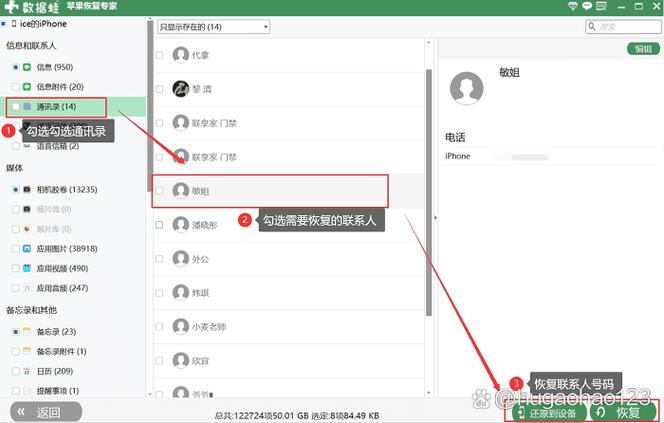Click the avatar of contact 敏姐 in list
664x423 pixels.
coord(181,191)
